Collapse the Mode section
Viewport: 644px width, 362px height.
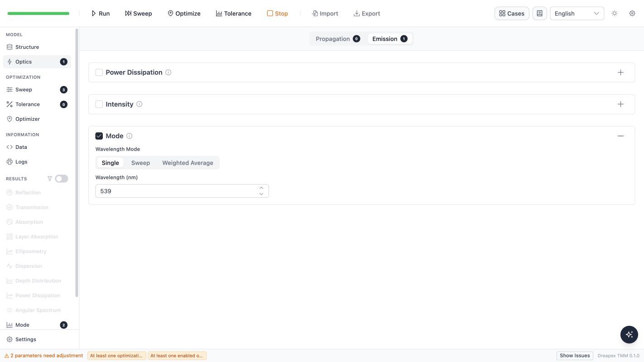[620, 136]
